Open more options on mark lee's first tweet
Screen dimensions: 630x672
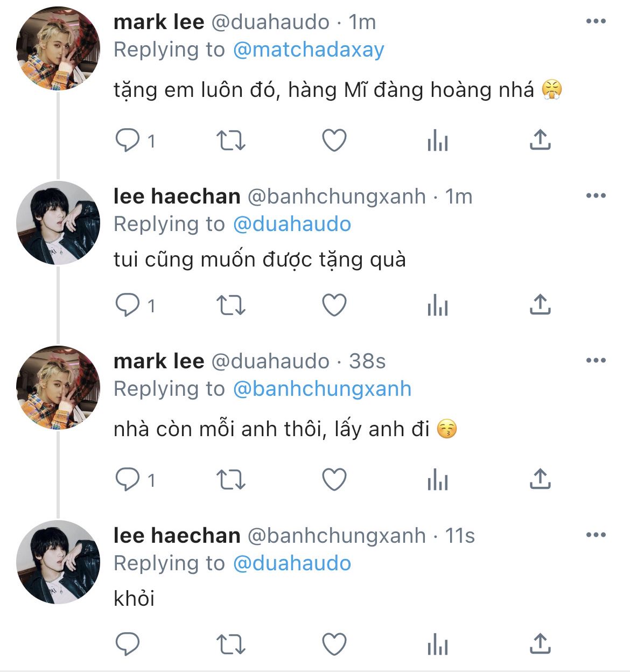click(596, 22)
